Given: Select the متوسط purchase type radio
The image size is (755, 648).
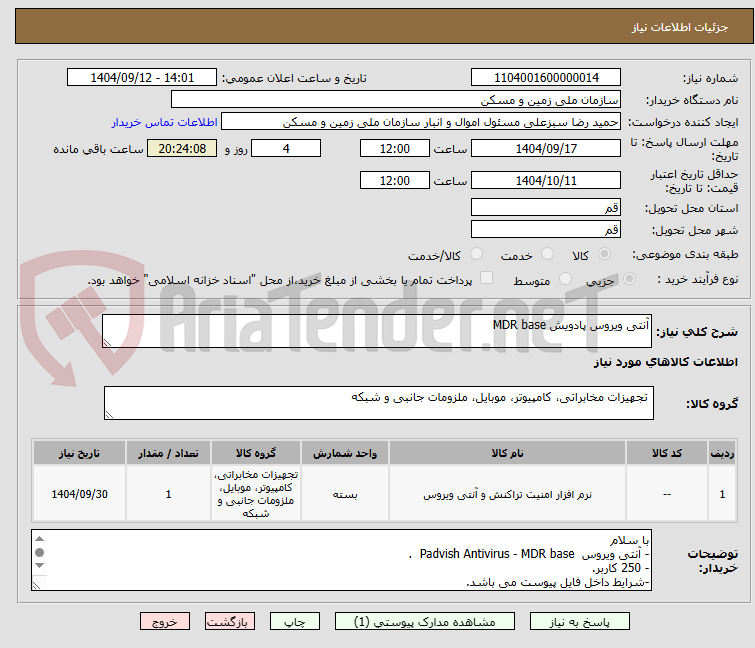Looking at the screenshot, I should click(x=565, y=279).
